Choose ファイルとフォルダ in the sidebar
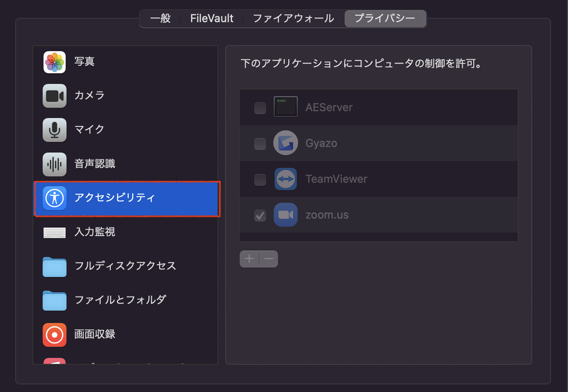Image resolution: width=568 pixels, height=392 pixels. [120, 300]
